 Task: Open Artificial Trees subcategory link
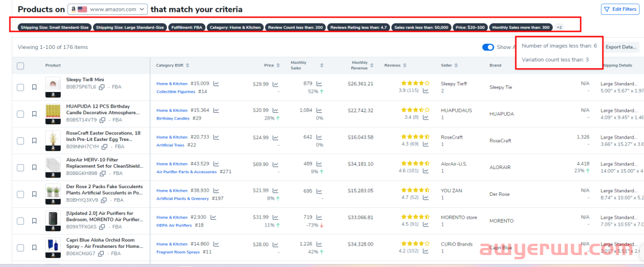170,145
